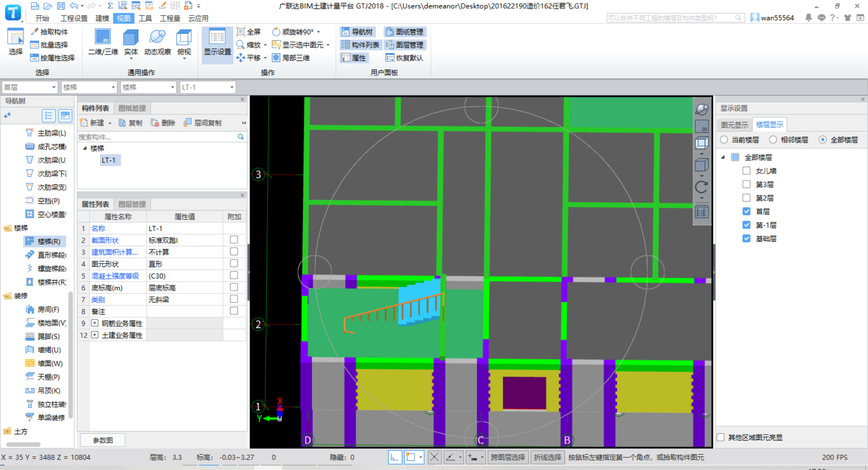Select 楼梯(R) in navigation tree
The width and height of the screenshot is (868, 470).
pos(44,241)
